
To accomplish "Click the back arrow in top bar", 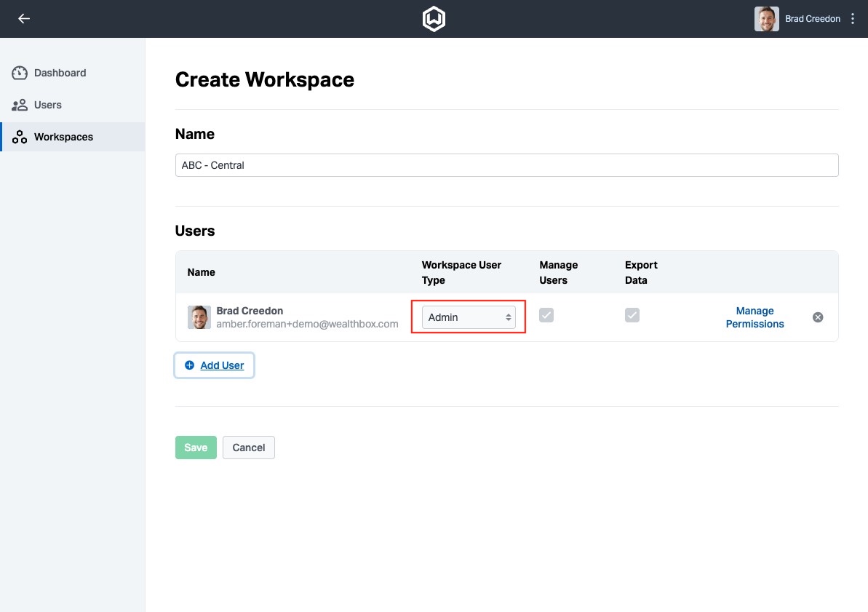I will [x=24, y=19].
